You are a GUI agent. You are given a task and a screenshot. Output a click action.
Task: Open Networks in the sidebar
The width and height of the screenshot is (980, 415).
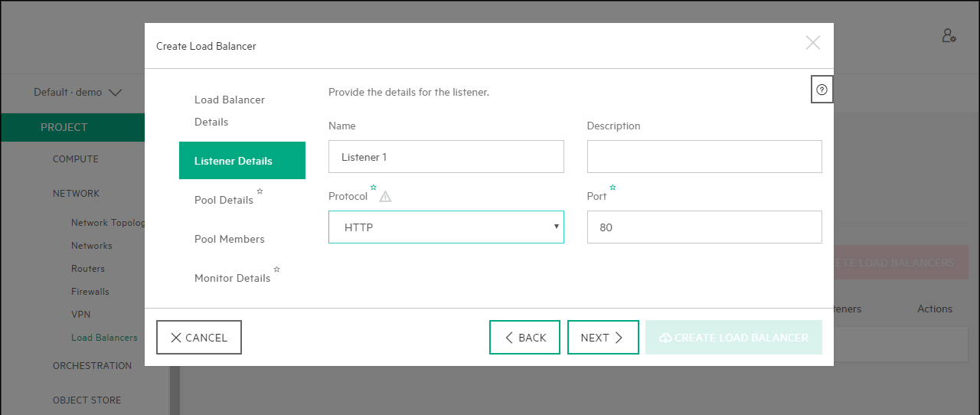[92, 246]
